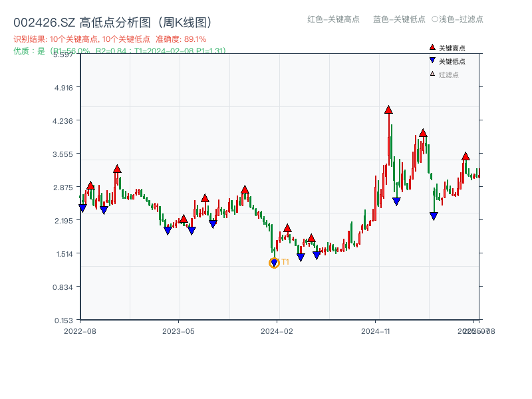This screenshot has width=532, height=399.
Task: Click the green 优质 result line
Action: click(x=120, y=51)
